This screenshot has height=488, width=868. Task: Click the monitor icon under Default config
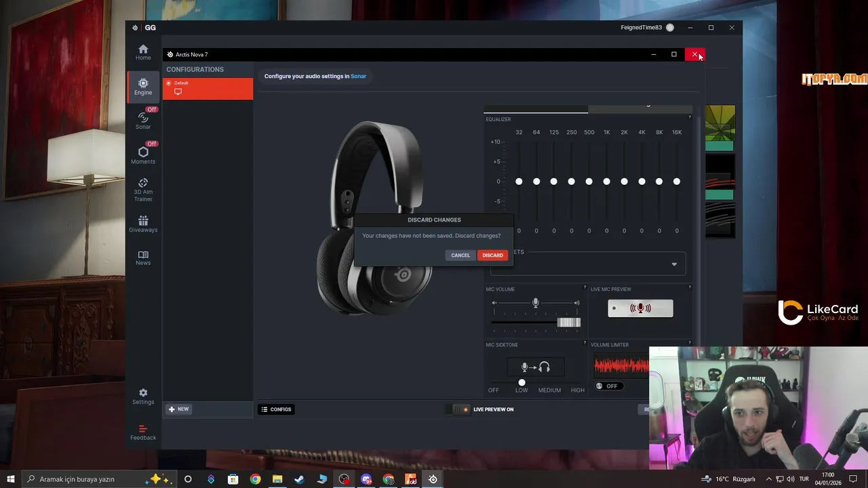178,91
